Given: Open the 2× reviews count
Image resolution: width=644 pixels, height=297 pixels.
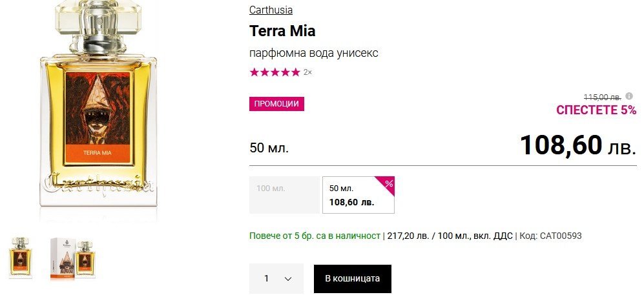Looking at the screenshot, I should point(307,72).
